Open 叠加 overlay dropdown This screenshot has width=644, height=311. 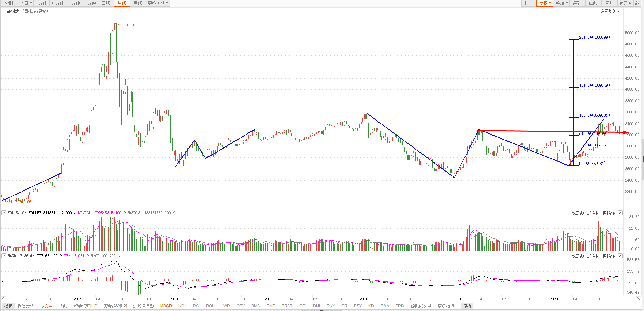pos(561,3)
